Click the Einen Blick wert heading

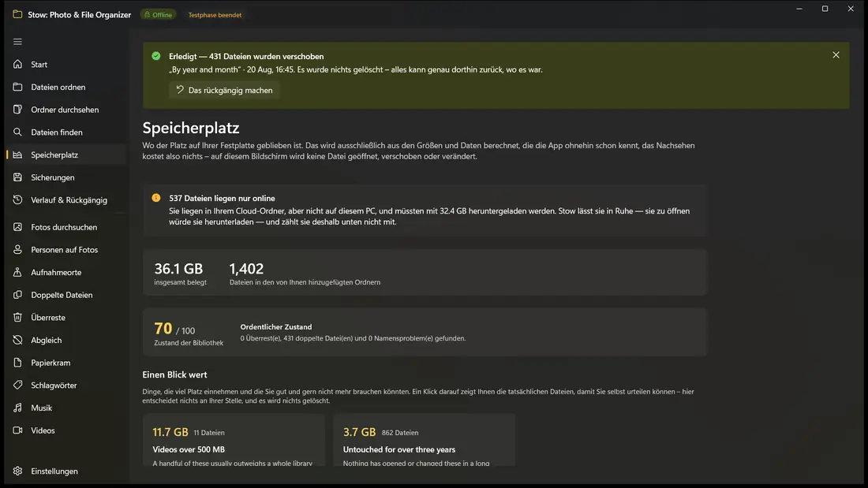coord(174,374)
